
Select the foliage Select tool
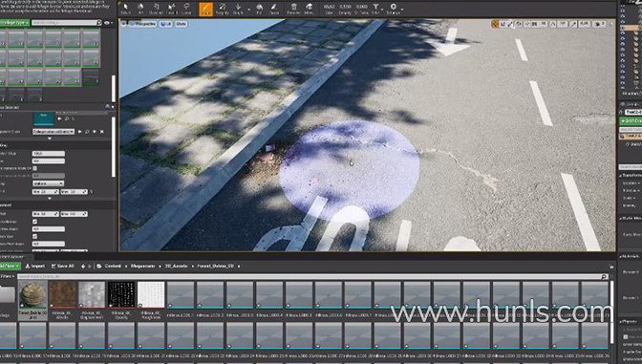click(126, 9)
